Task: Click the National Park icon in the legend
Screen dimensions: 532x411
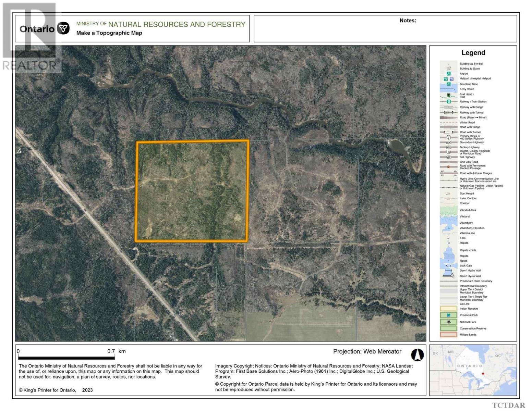Action: (448, 322)
